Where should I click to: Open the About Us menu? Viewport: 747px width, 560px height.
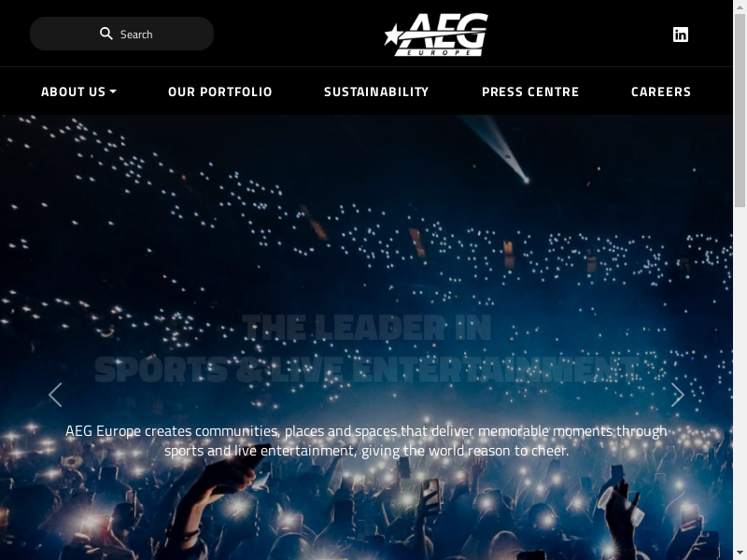coord(78,91)
